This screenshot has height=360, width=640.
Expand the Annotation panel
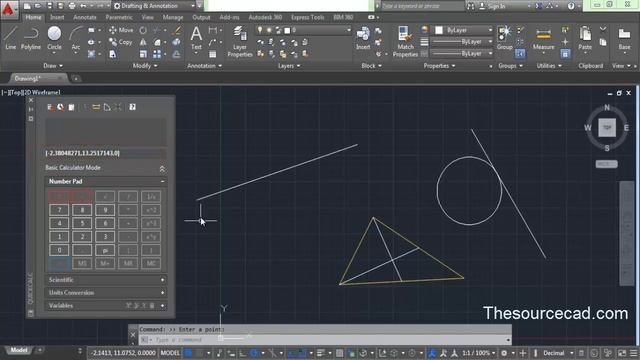(x=204, y=66)
